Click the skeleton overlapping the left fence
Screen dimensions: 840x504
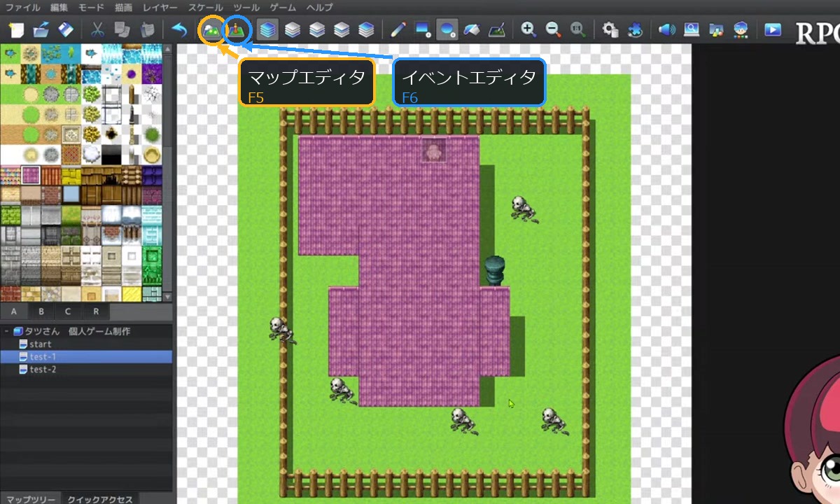(281, 329)
